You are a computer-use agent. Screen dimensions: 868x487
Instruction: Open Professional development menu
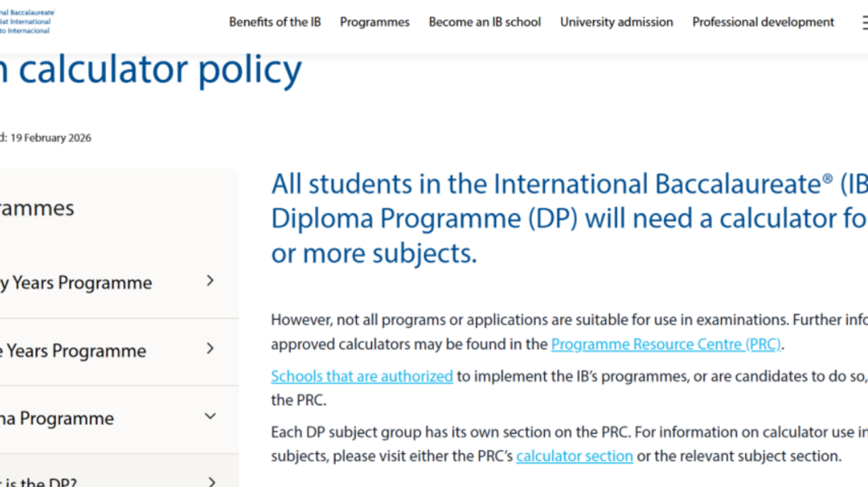[x=763, y=23]
